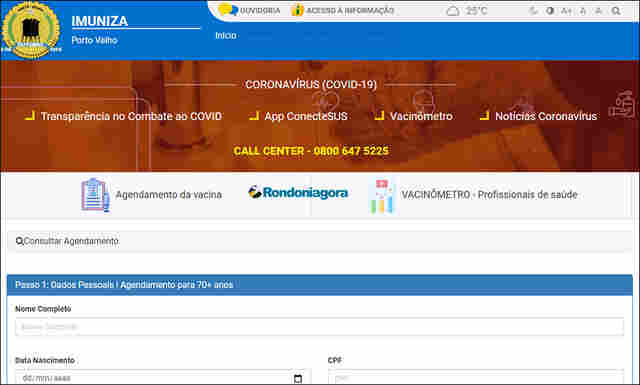640x385 pixels.
Task: Open the calendar picker in Data Nascimento
Action: 298,378
